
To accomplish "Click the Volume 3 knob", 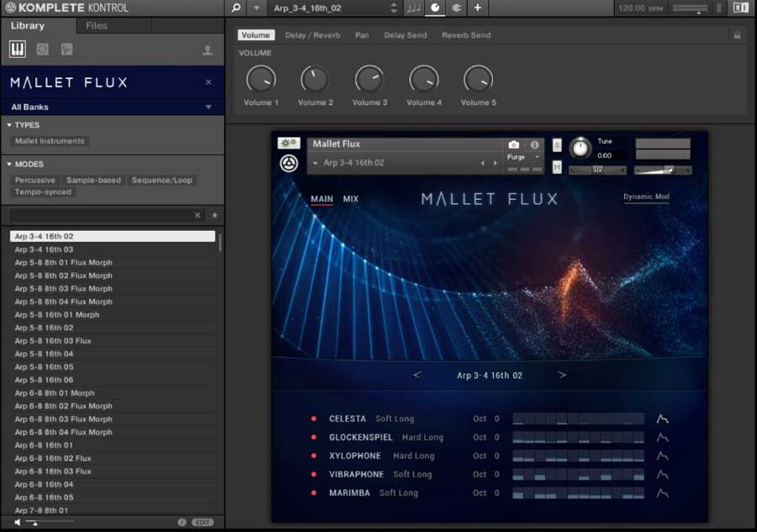I will pos(370,79).
